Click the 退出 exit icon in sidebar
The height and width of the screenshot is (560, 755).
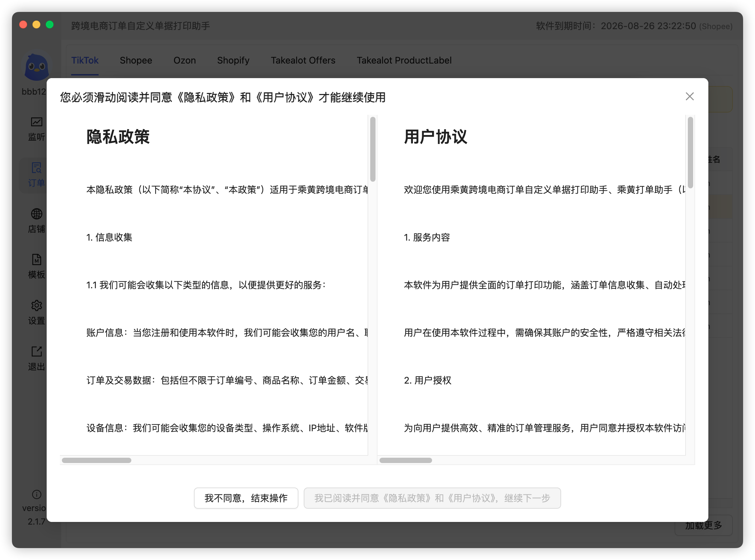pos(37,351)
